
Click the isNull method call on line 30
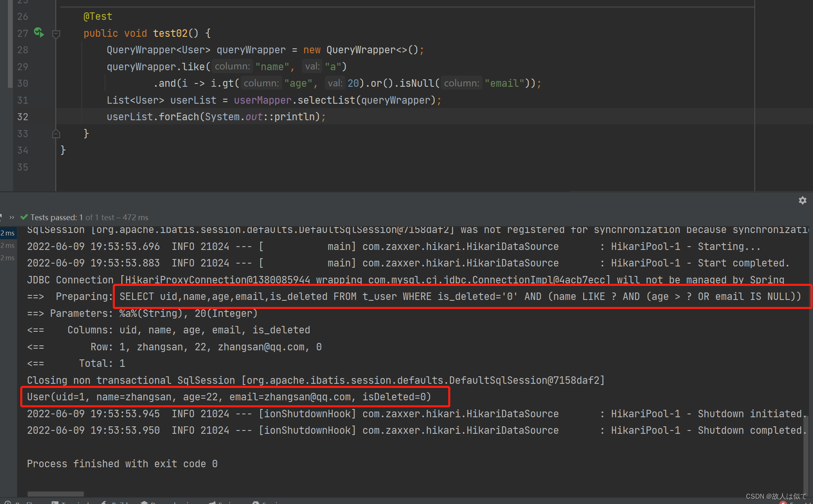417,83
